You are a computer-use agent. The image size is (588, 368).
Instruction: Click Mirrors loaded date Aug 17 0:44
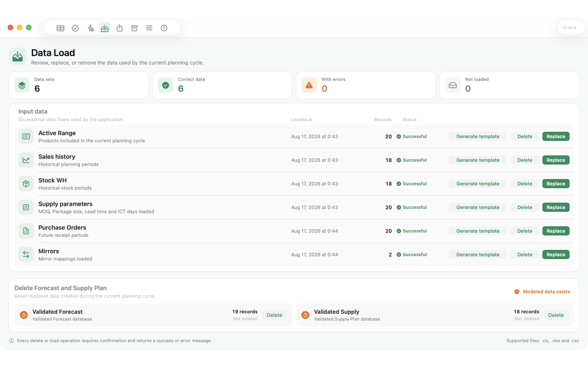(315, 255)
